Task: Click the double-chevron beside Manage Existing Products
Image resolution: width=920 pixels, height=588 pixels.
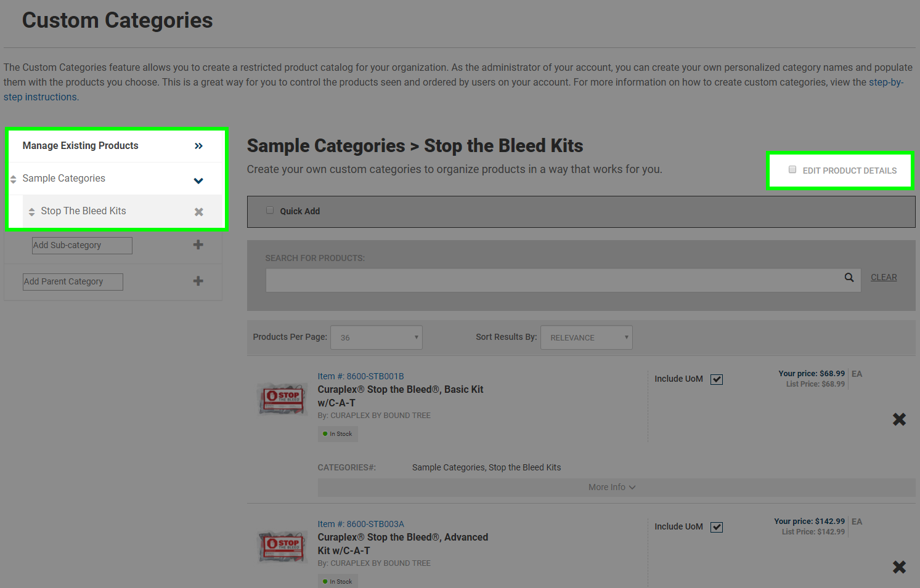Action: (x=198, y=146)
